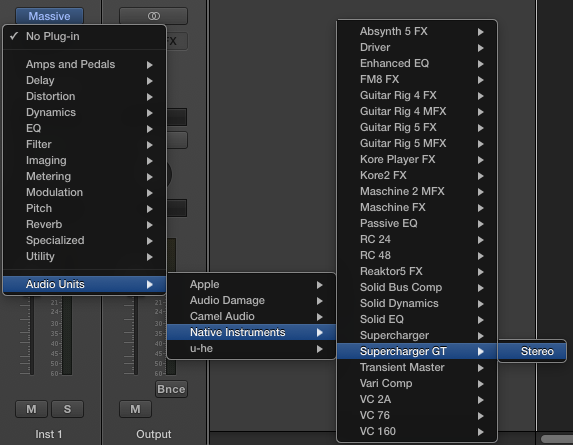Pick Maschine FX plug-in
The height and width of the screenshot is (445, 573).
(417, 208)
